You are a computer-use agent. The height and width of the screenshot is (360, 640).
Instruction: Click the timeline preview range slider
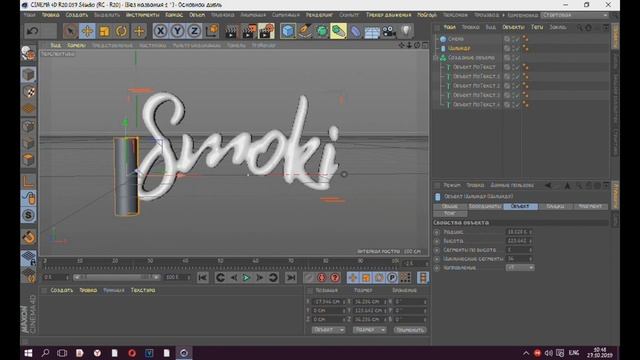tap(117, 277)
